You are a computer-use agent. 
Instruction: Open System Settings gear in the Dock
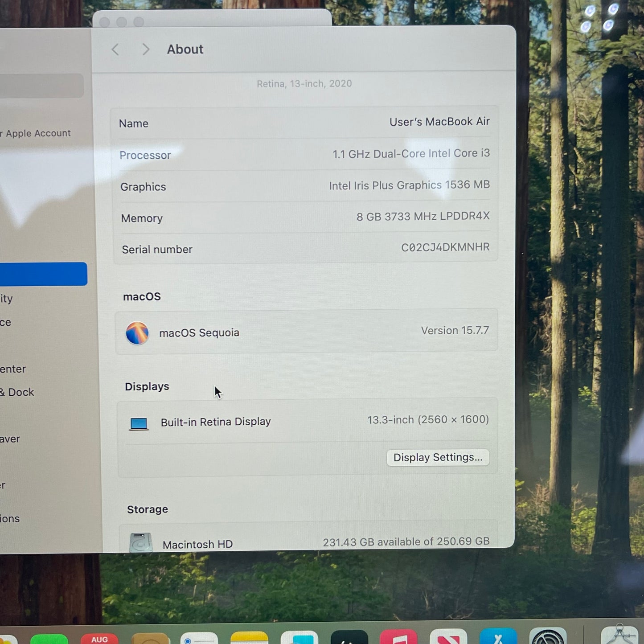pos(548,636)
